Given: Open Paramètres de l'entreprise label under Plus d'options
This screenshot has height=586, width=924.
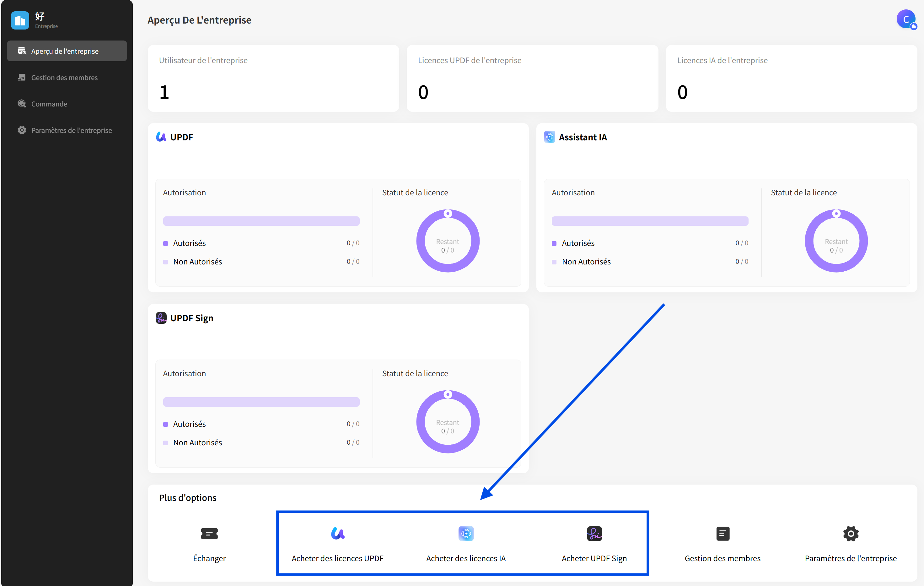Looking at the screenshot, I should point(851,558).
